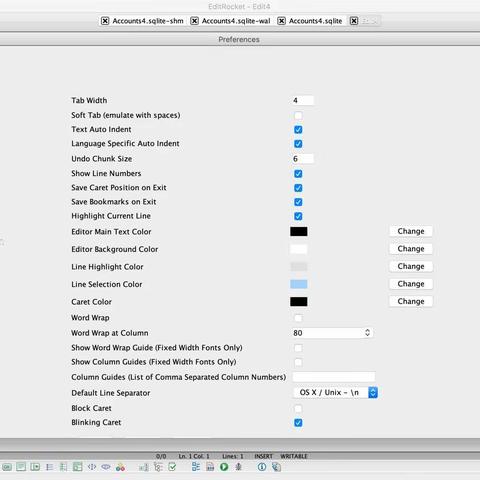Click the document search icon beside info
This screenshot has width=480, height=480.
(276, 467)
